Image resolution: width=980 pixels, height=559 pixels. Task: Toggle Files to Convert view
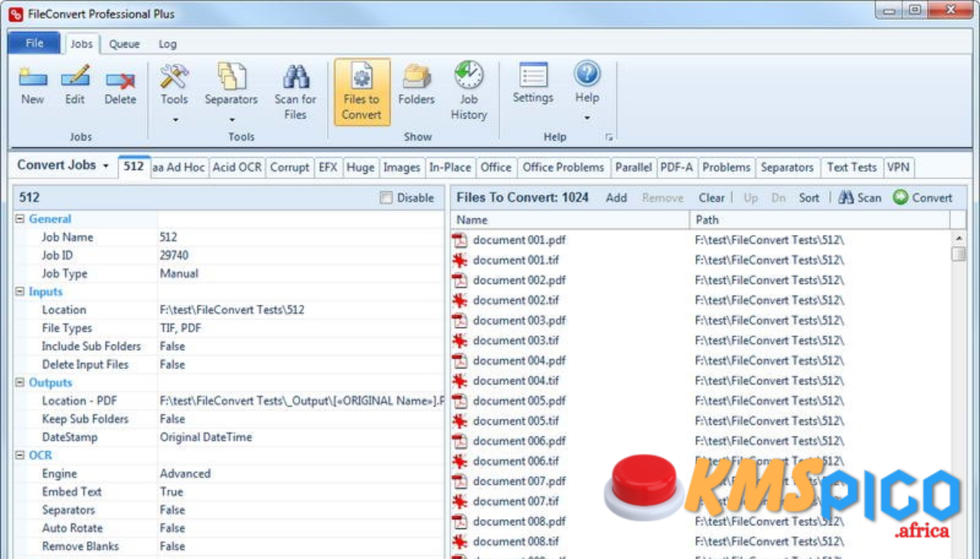(x=362, y=92)
